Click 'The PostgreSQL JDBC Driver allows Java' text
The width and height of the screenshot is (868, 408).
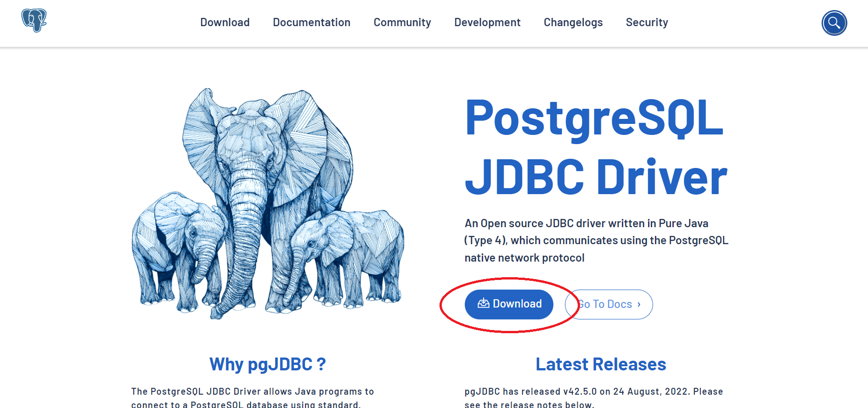click(253, 398)
